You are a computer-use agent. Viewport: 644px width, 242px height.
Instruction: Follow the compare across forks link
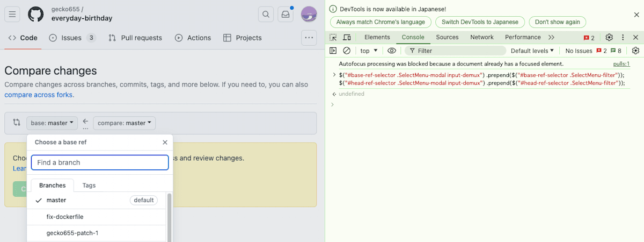pos(38,95)
